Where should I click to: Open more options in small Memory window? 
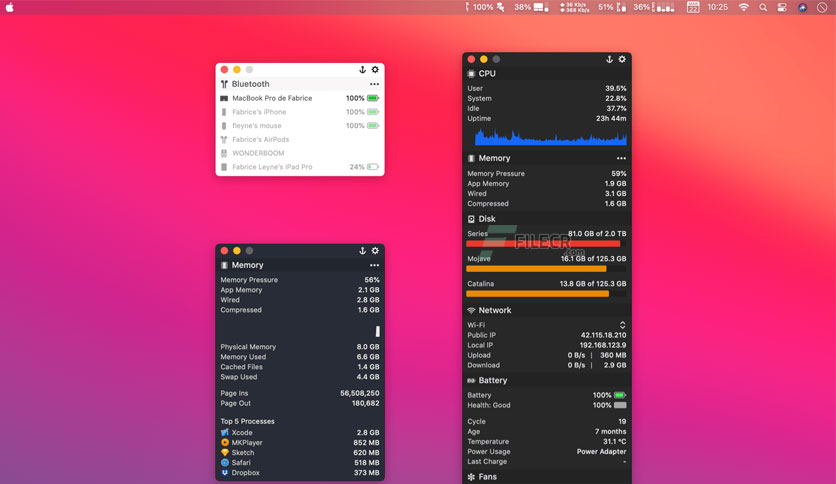click(x=374, y=265)
